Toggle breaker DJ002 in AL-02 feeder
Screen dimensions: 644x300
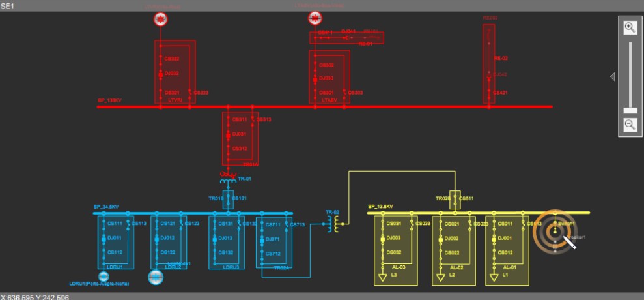(441, 239)
